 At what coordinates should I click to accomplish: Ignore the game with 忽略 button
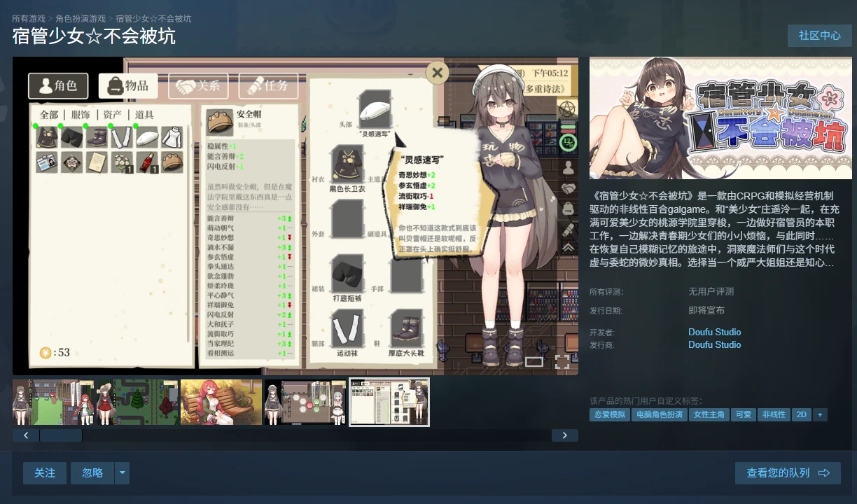(x=92, y=473)
